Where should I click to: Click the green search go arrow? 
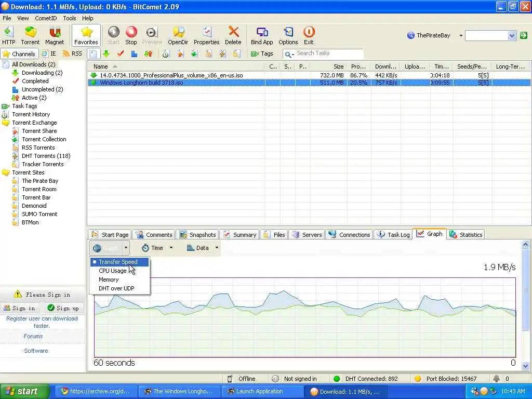[524, 35]
